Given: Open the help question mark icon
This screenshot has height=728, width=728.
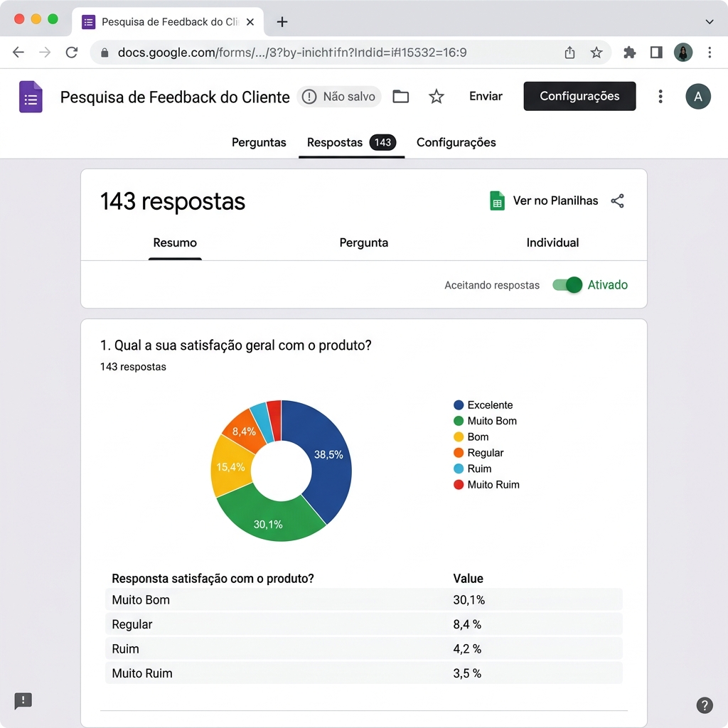Looking at the screenshot, I should (705, 705).
